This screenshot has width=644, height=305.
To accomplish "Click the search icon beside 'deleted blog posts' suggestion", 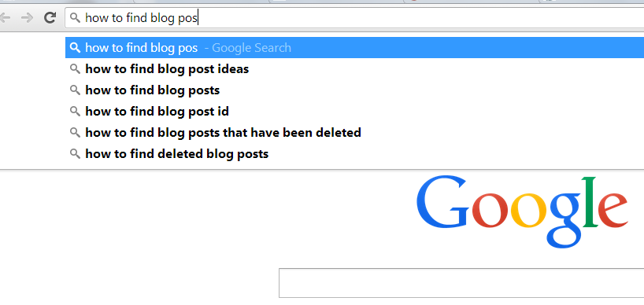I will (75, 154).
